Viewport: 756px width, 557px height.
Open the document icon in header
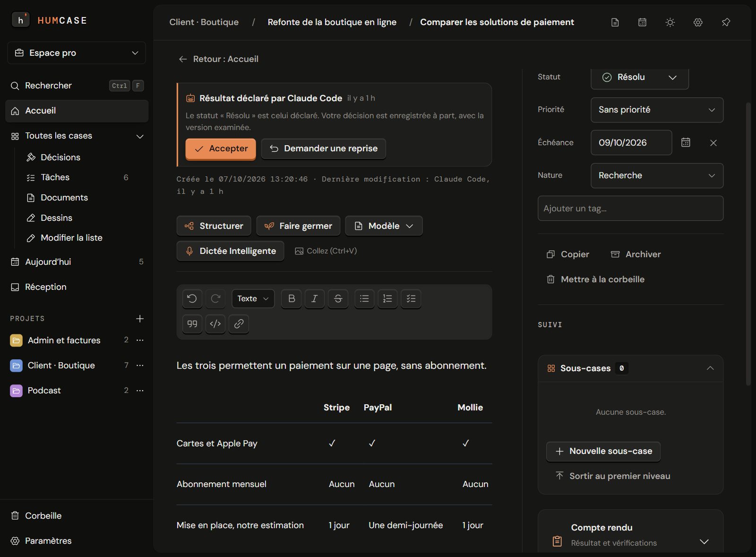615,22
